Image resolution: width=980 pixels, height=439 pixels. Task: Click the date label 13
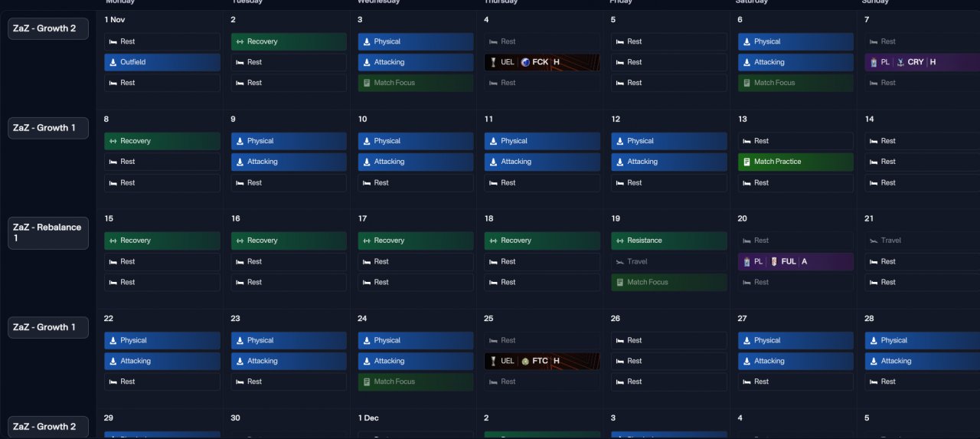coord(743,120)
